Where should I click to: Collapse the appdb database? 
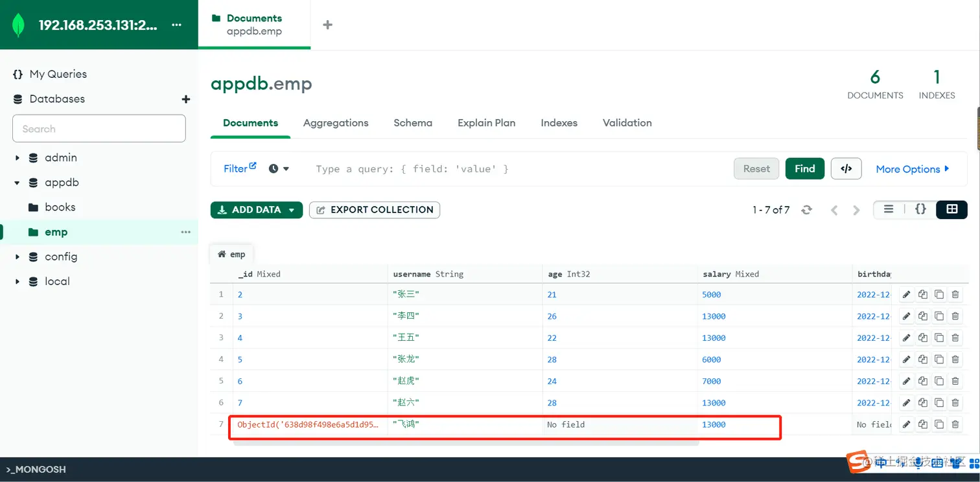(x=17, y=183)
